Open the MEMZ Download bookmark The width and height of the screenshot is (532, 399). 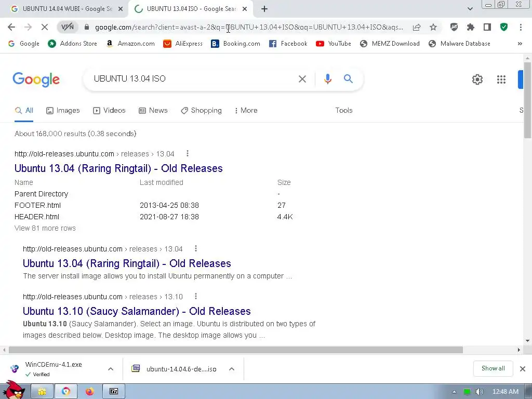tap(390, 44)
